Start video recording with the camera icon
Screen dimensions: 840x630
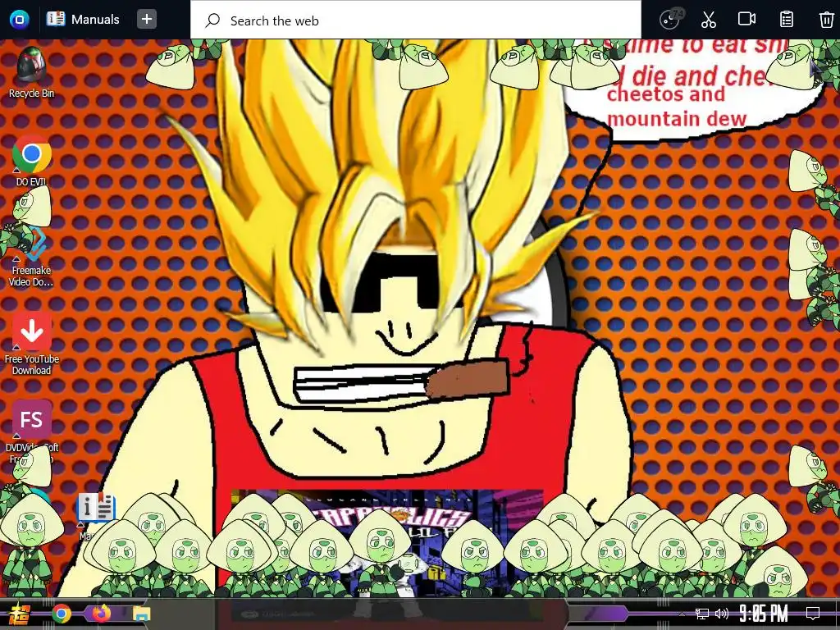click(746, 19)
